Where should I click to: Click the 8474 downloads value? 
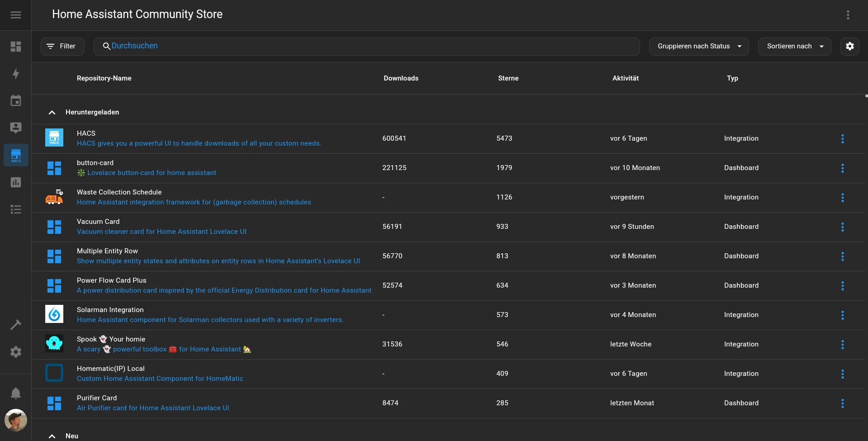[390, 403]
